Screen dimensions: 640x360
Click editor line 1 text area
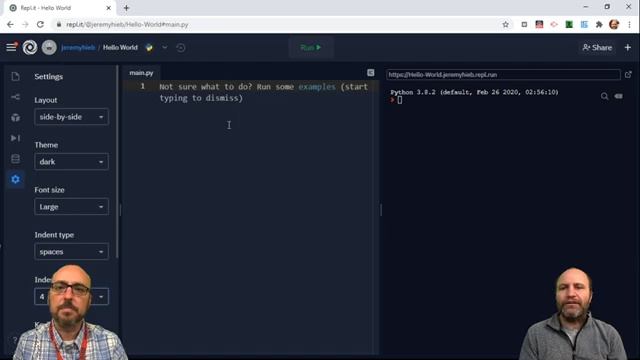pyautogui.click(x=263, y=92)
